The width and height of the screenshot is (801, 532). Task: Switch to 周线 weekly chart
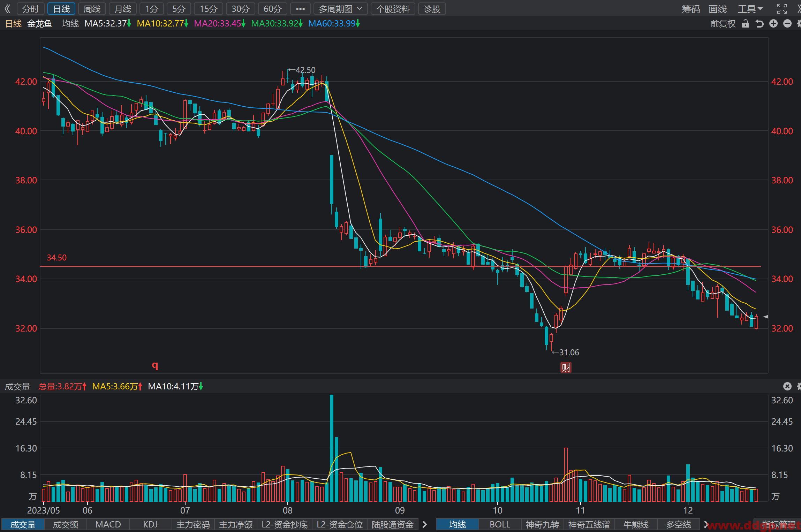[x=92, y=9]
